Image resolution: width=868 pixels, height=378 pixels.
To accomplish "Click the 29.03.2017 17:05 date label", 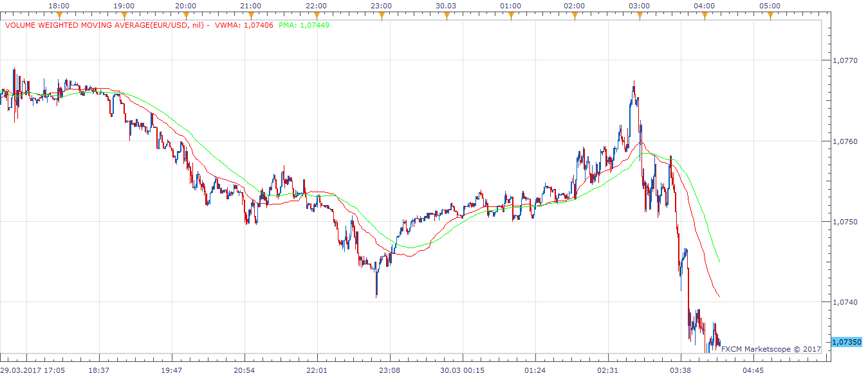I will point(32,371).
